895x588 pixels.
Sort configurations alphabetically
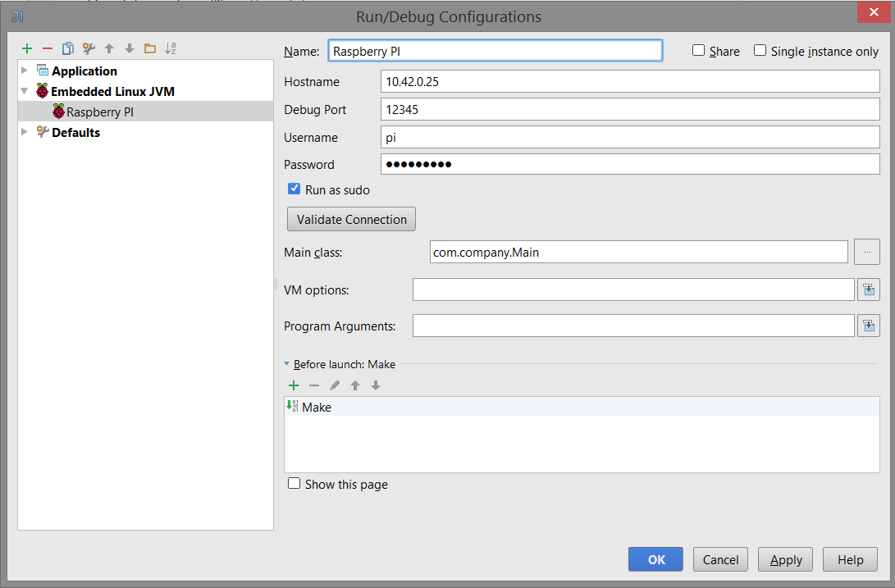[170, 48]
